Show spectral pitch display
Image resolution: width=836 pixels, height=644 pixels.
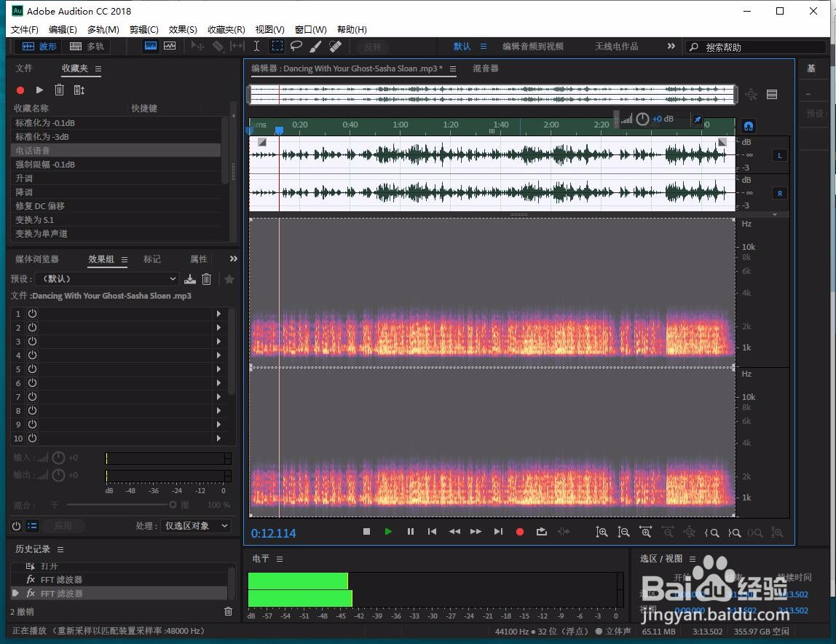tap(170, 46)
